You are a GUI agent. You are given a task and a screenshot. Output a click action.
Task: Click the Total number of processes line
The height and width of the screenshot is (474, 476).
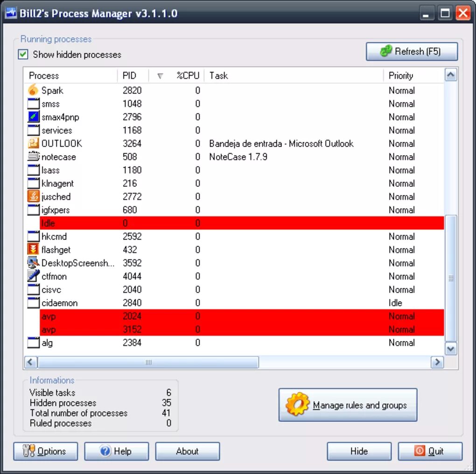tap(100, 413)
